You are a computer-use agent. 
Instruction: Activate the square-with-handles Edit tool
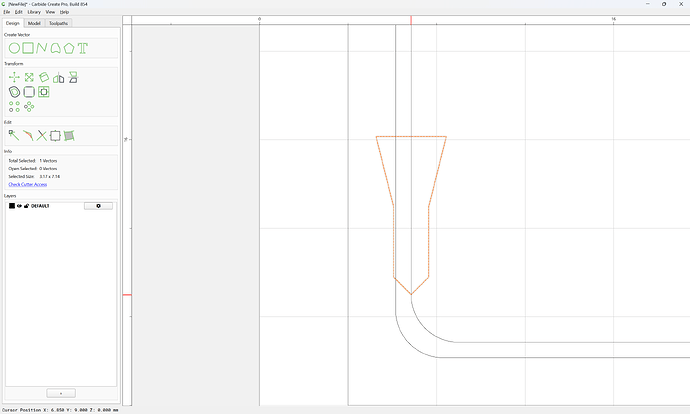click(55, 136)
